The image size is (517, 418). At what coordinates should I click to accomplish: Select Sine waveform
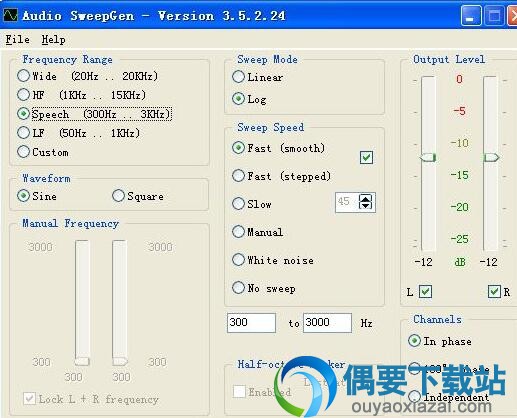coord(37,196)
